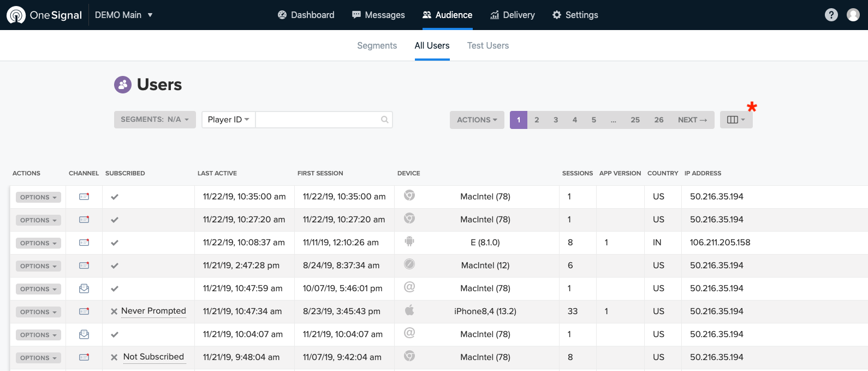Image resolution: width=868 pixels, height=371 pixels.
Task: Go to Messages in top navigation
Action: tap(378, 15)
